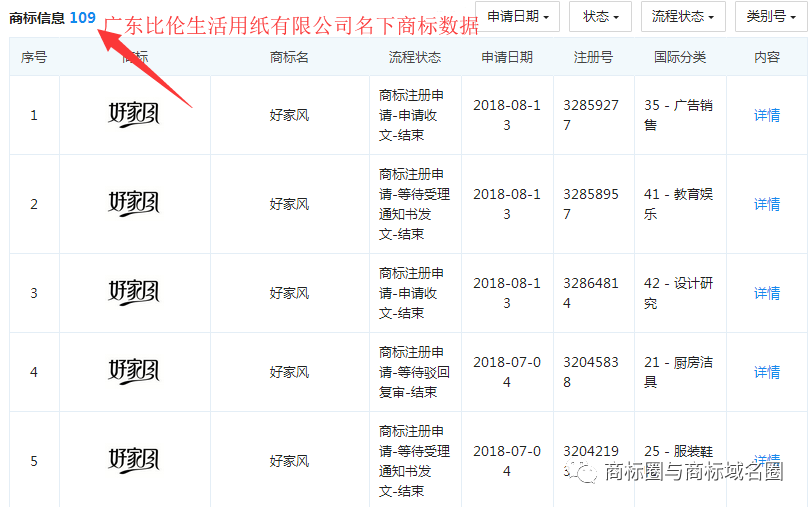Select 商标名 好家风 in row 2
The image size is (810, 507).
pyautogui.click(x=289, y=204)
